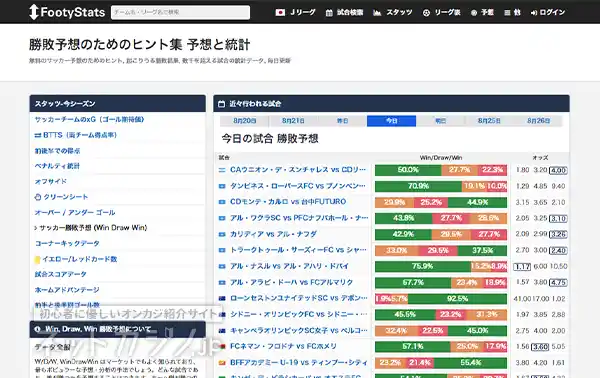Viewport: 600px width, 378px height.
Task: Click the team and league search field
Action: (x=180, y=12)
